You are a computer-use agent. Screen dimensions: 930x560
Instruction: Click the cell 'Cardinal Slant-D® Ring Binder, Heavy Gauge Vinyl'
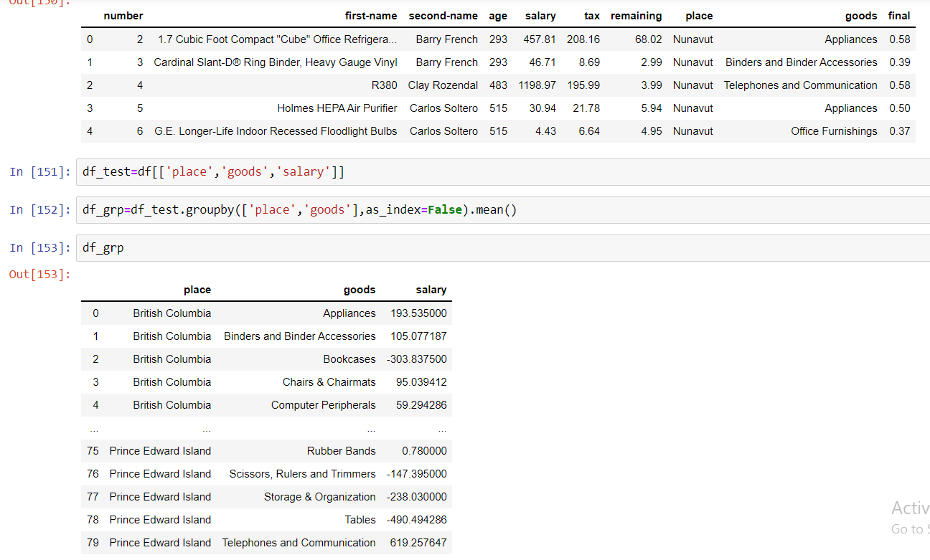pos(276,62)
